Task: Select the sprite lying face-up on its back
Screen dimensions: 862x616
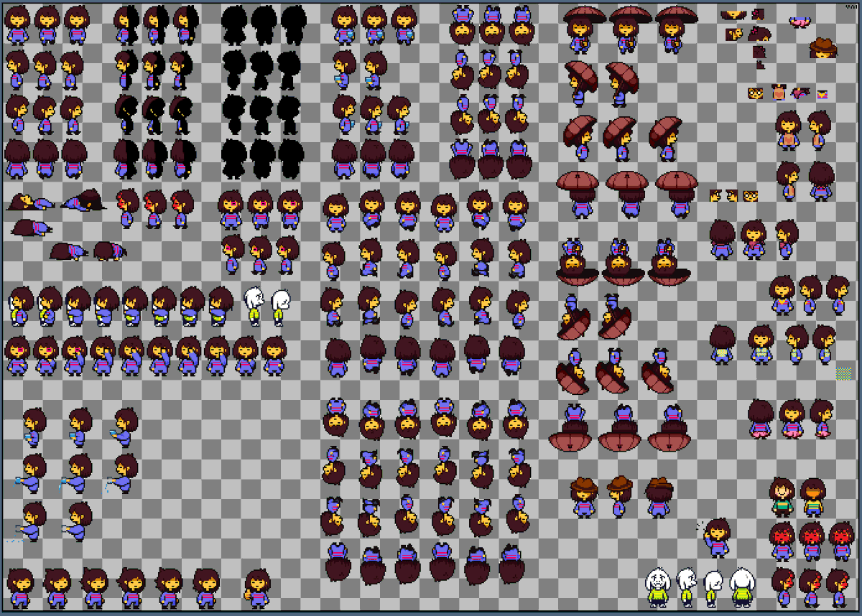Action: click(x=30, y=202)
